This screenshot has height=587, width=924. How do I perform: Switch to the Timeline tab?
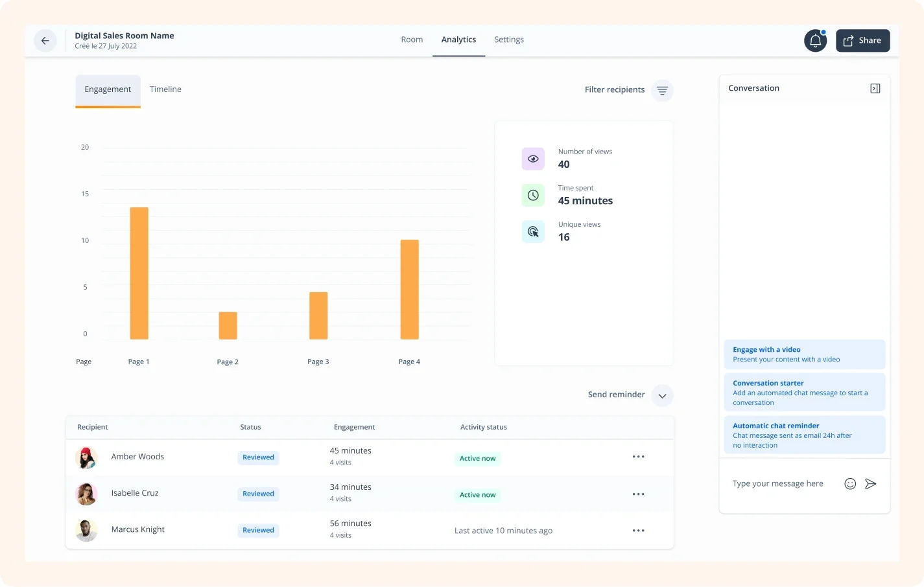point(165,89)
